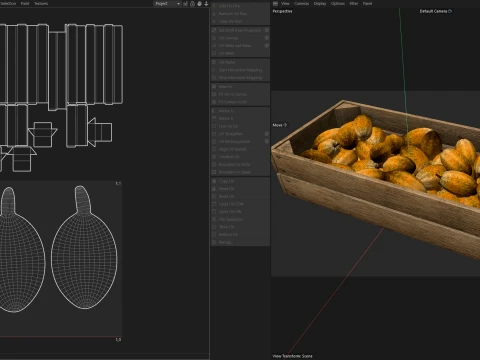Image resolution: width=480 pixels, height=360 pixels.
Task: Run the Relax UV command
Action: click(240, 86)
